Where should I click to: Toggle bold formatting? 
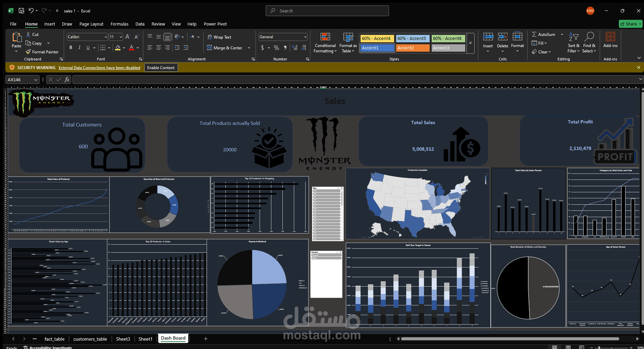[x=71, y=48]
